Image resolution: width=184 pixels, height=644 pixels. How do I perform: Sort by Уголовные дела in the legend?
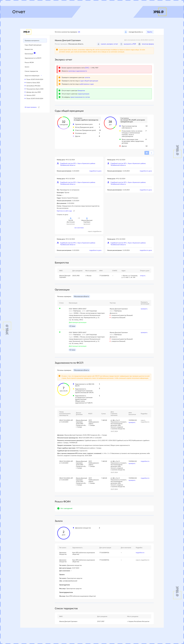81,133
